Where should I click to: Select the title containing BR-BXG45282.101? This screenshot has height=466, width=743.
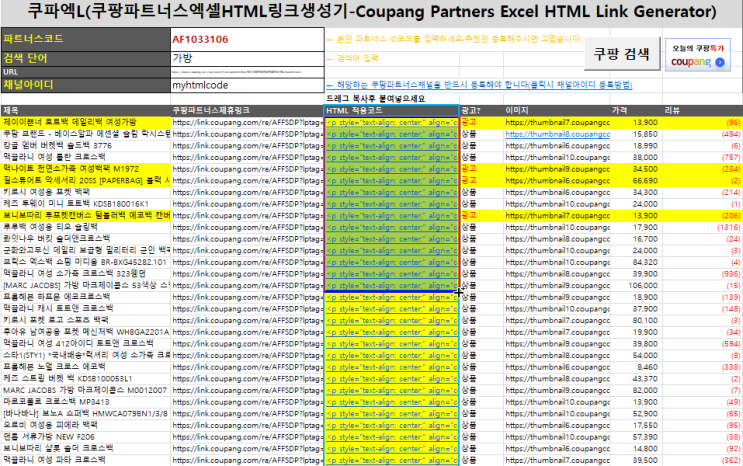click(x=85, y=262)
